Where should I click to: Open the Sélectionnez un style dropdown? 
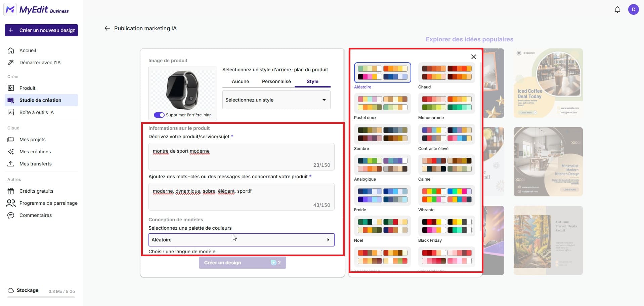(x=275, y=100)
